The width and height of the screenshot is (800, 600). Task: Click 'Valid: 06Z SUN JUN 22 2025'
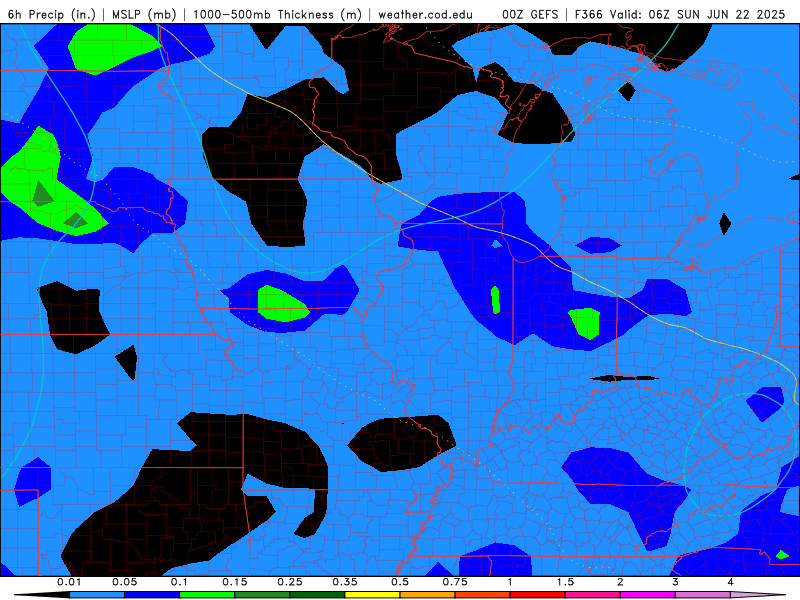click(697, 14)
